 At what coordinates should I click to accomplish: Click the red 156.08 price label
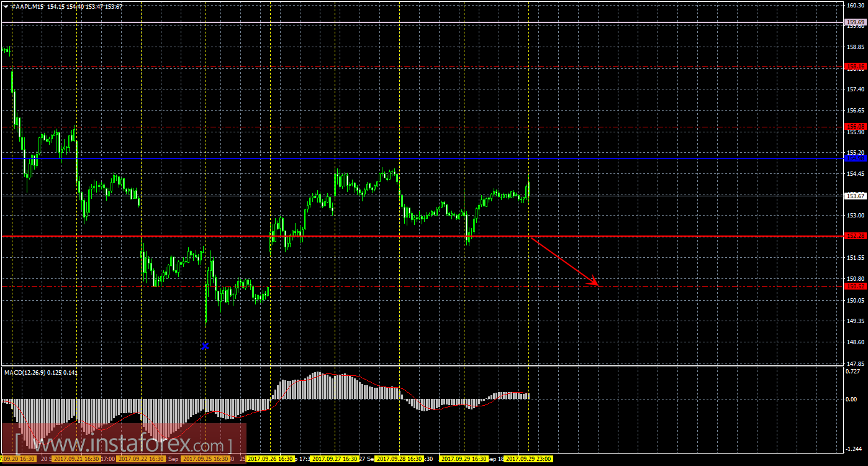coord(856,127)
